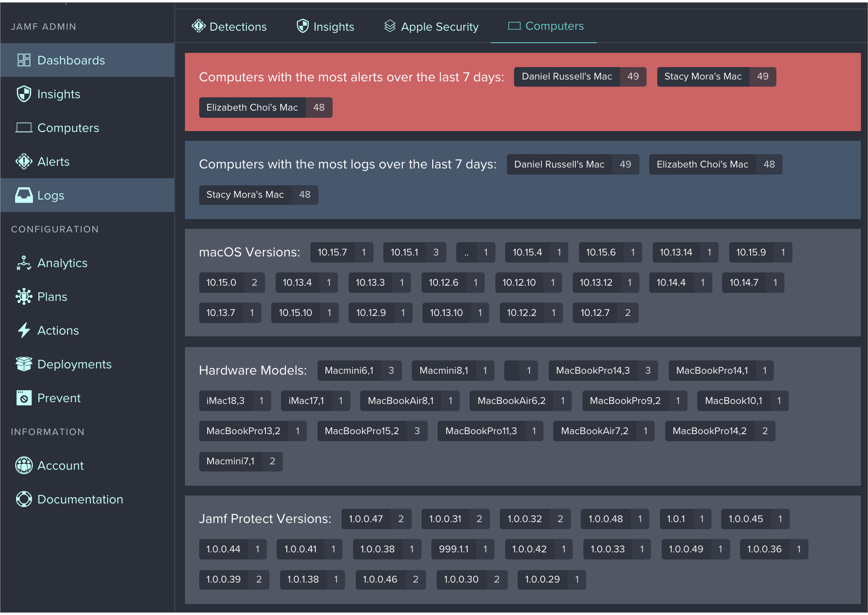Select macOS version 10.12.10 badge
The width and height of the screenshot is (868, 615).
coord(528,283)
